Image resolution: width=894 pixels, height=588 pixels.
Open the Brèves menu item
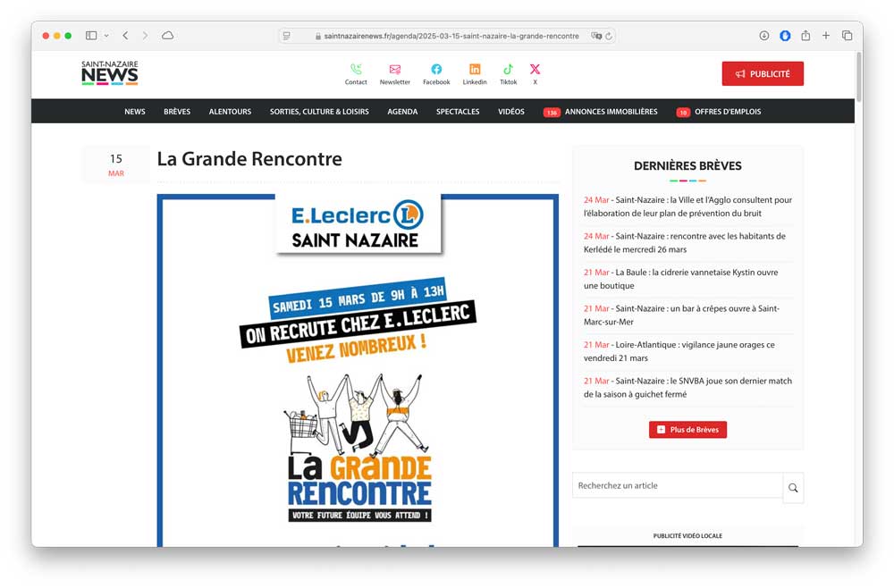tap(177, 112)
